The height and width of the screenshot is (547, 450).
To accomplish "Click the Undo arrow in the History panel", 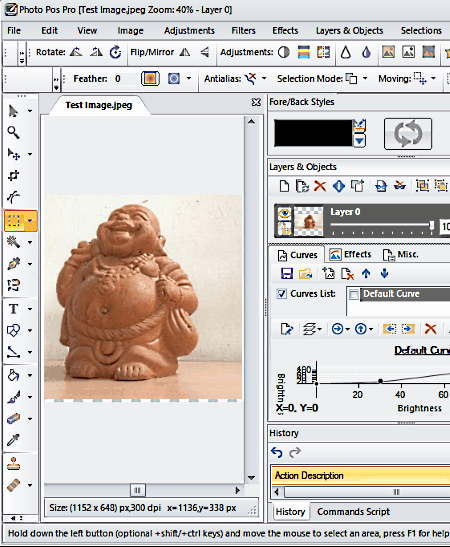I will pos(277,452).
